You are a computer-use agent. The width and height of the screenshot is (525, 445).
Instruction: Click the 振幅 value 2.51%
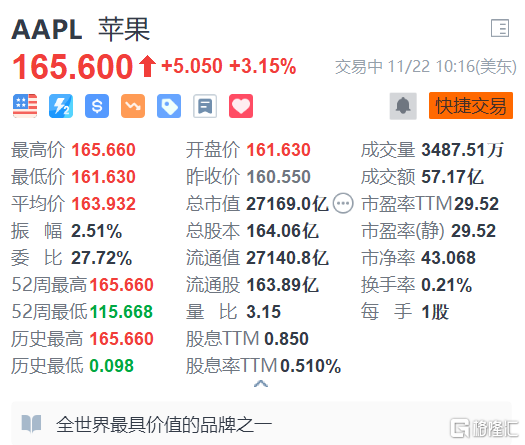[96, 231]
